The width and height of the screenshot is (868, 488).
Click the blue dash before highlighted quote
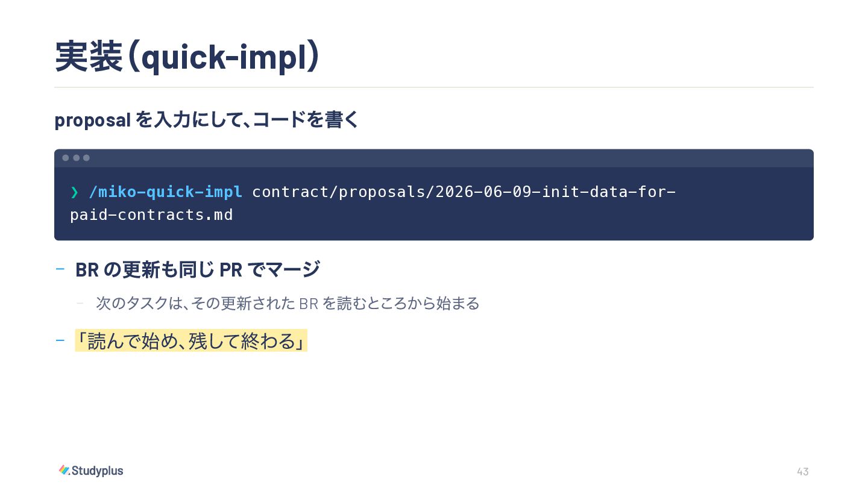point(60,340)
